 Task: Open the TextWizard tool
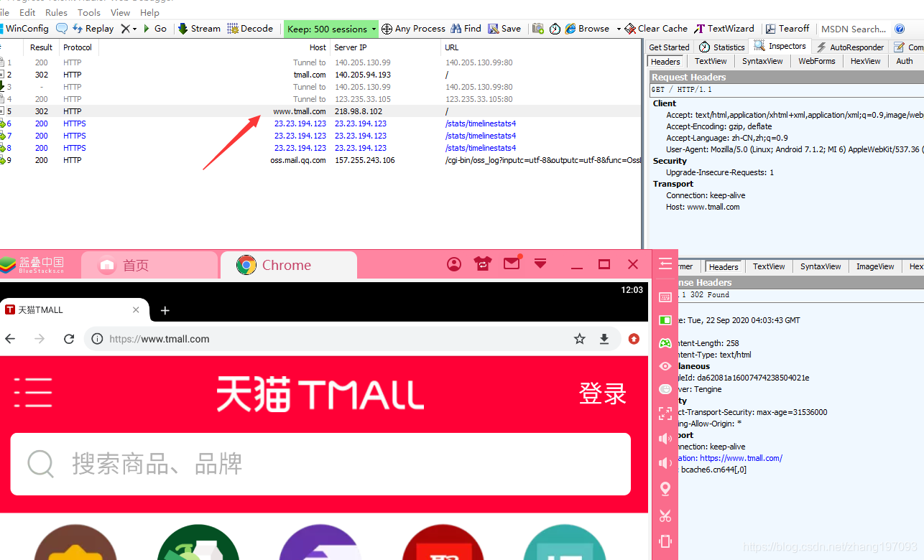click(724, 29)
